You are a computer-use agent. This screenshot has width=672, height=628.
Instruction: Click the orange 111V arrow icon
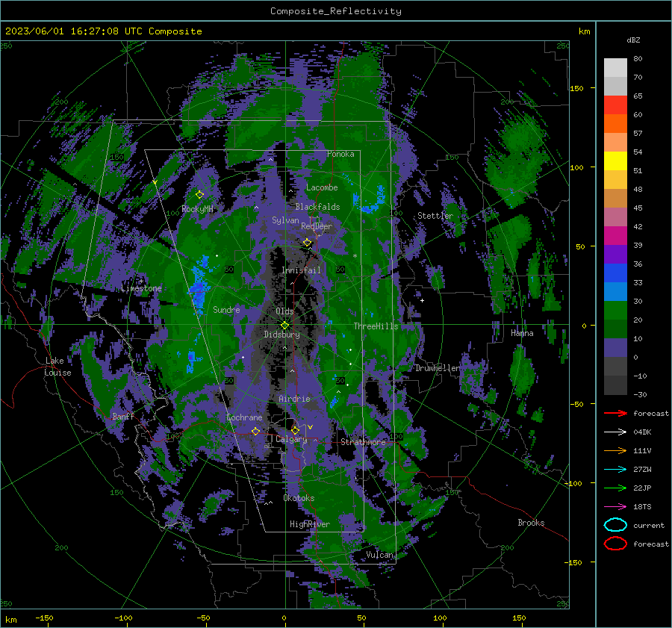tap(615, 450)
